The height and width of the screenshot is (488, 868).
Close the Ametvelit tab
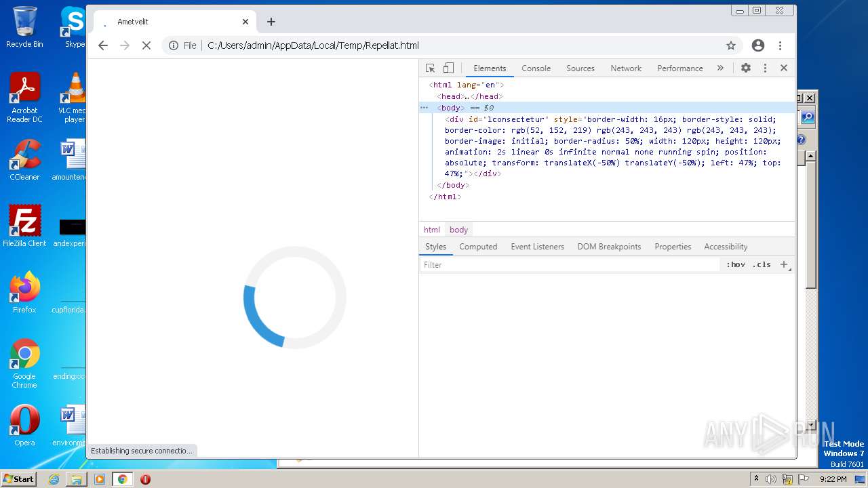pos(245,22)
